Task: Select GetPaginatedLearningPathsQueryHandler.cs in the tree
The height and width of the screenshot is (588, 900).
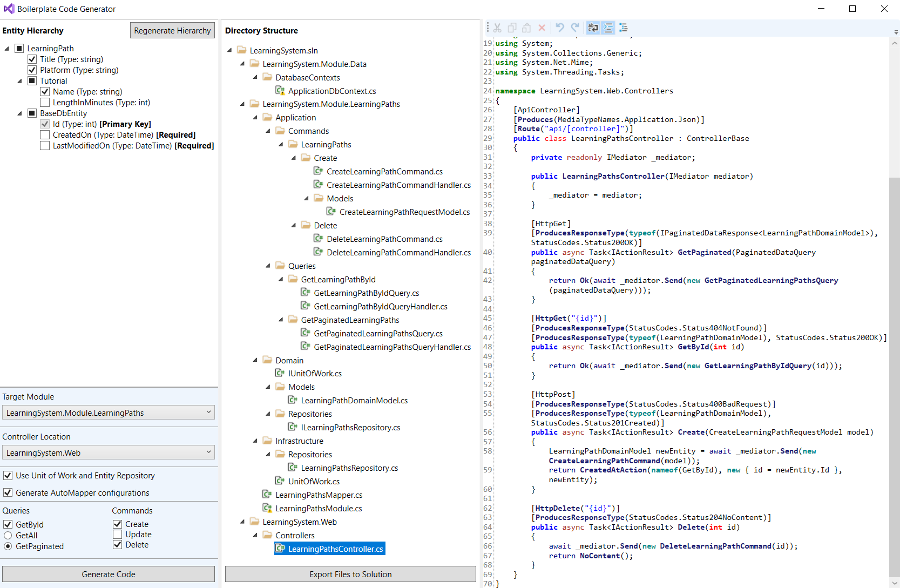Action: pos(392,347)
